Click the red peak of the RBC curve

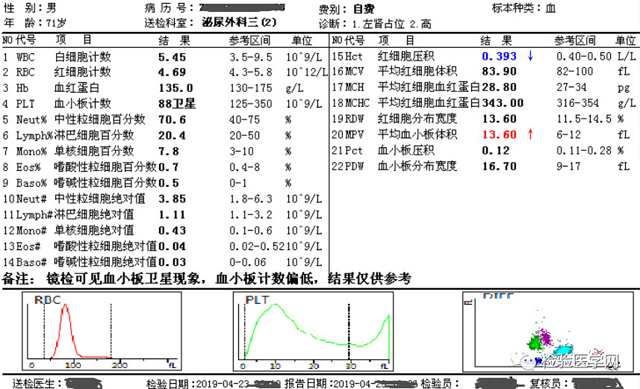[64, 307]
